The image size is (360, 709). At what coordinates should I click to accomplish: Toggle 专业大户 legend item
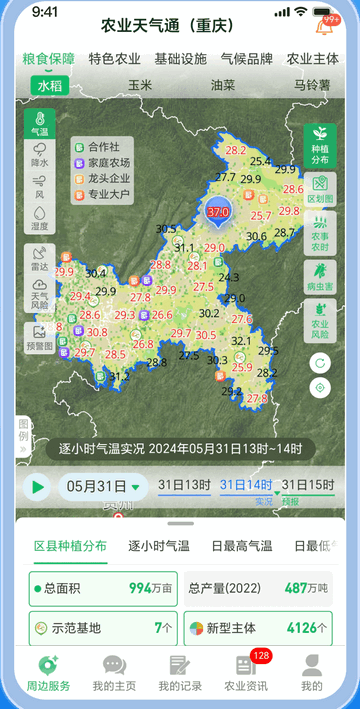(103, 195)
